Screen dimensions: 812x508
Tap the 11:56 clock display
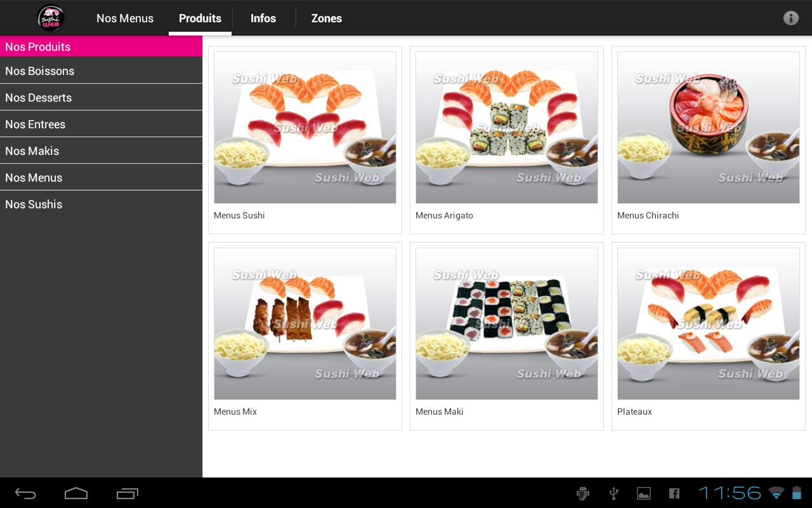coord(730,493)
